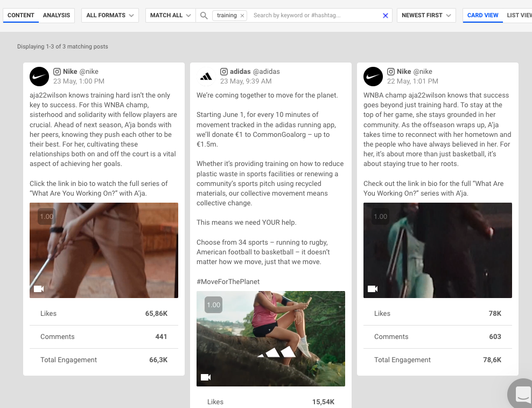This screenshot has width=532, height=408.
Task: Switch to List View
Action: point(519,16)
